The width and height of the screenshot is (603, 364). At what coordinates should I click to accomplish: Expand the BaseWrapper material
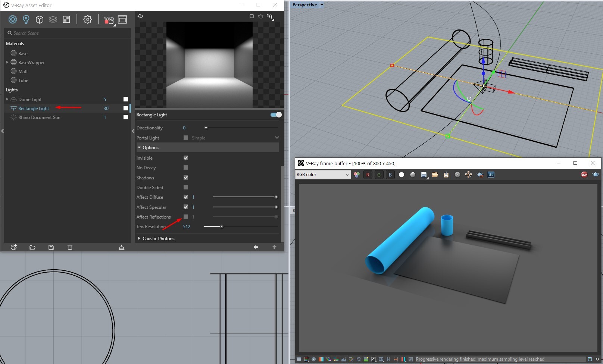click(x=7, y=62)
